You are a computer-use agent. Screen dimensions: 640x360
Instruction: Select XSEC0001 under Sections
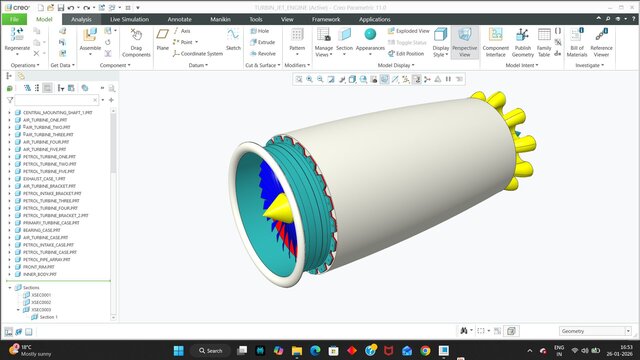pyautogui.click(x=41, y=295)
